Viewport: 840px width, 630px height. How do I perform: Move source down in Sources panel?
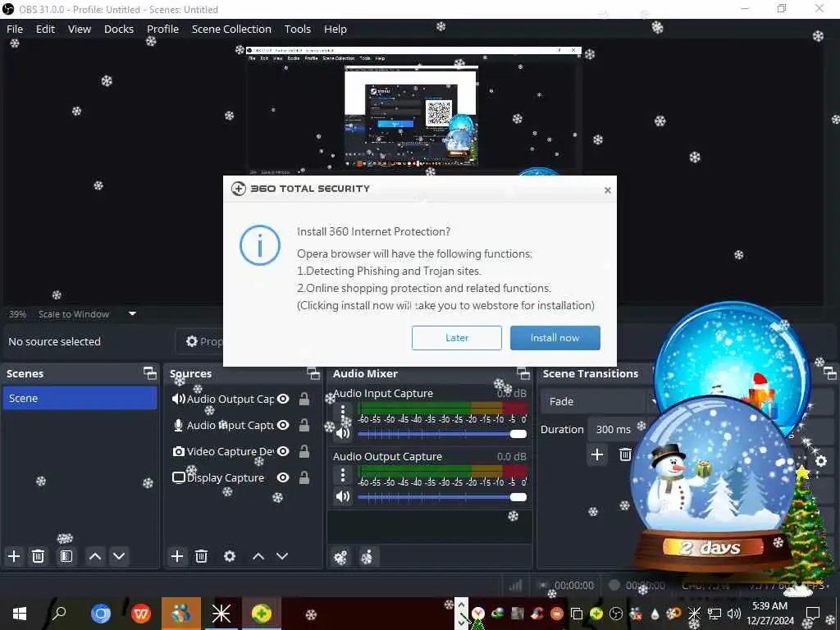(282, 556)
